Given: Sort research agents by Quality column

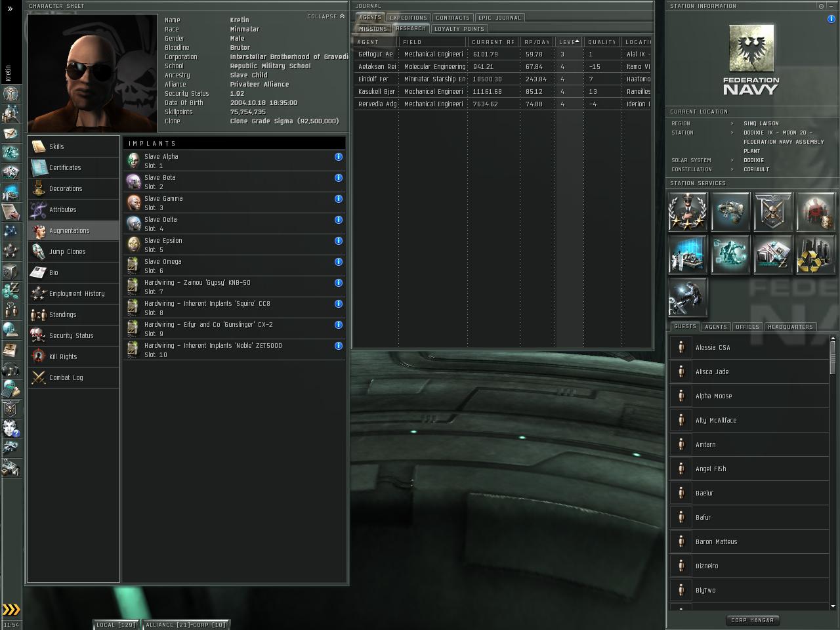Looking at the screenshot, I should tap(602, 42).
